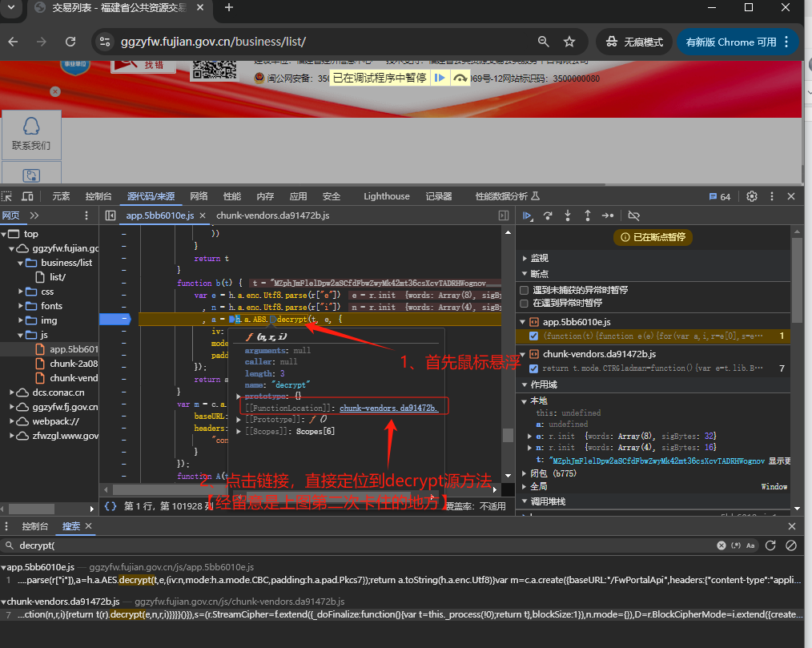This screenshot has width=812, height=648.
Task: Select list/ file in tree
Action: coord(58,277)
